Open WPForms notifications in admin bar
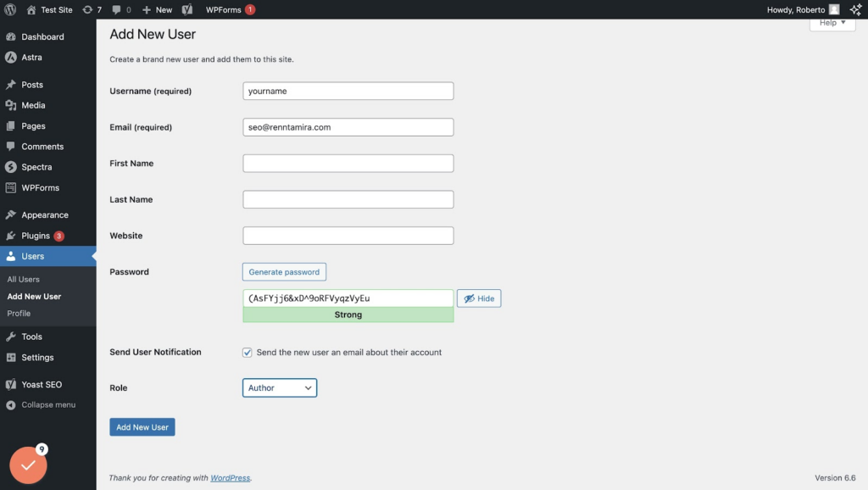Image resolution: width=868 pixels, height=490 pixels. click(x=231, y=9)
